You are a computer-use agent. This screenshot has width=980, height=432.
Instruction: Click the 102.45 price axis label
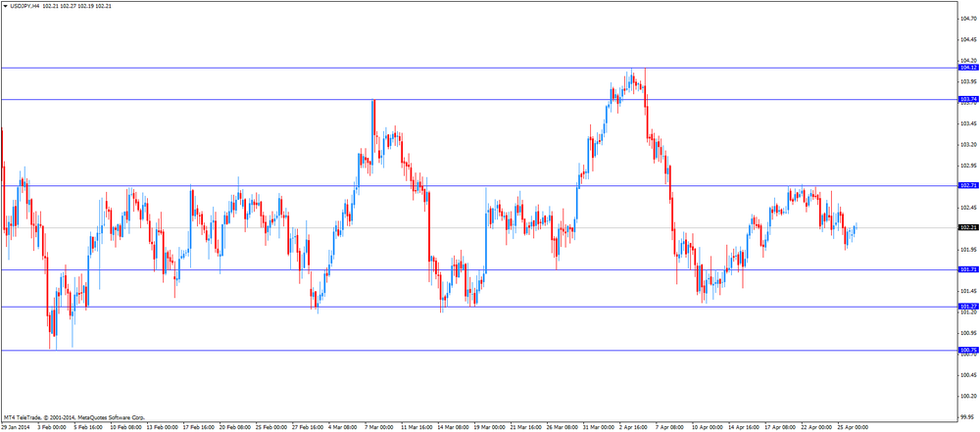pos(968,208)
